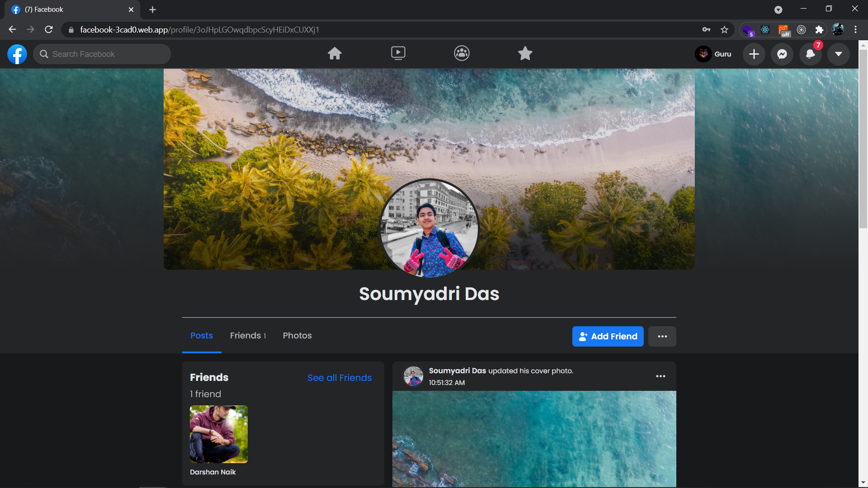Open Darshan Naik's friend thumbnail
868x488 pixels.
[x=219, y=434]
